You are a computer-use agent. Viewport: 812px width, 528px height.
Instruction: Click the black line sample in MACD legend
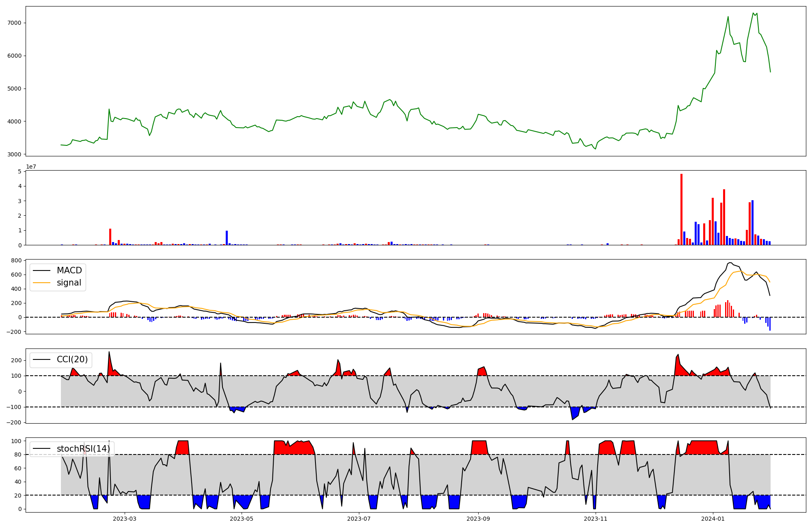tap(42, 271)
